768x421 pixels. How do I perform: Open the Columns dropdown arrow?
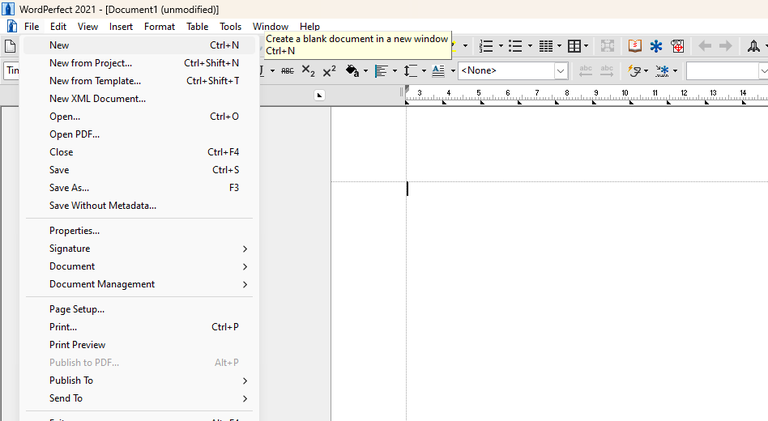[x=559, y=47]
